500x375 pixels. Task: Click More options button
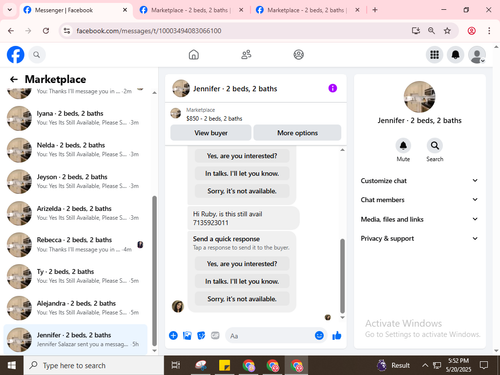pos(297,133)
